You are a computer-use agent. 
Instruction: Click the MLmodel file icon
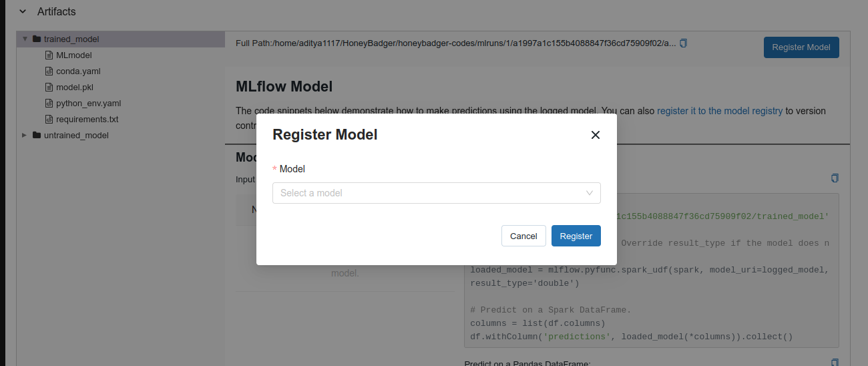pyautogui.click(x=49, y=55)
